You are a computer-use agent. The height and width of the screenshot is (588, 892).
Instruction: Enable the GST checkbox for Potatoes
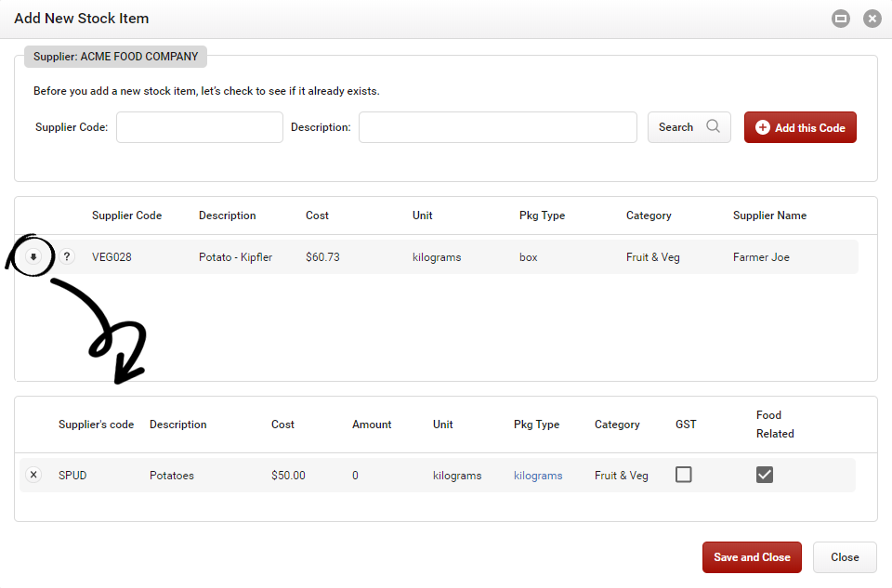point(684,475)
